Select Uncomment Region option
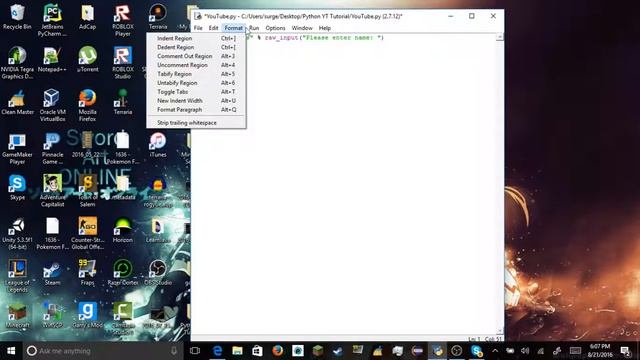The width and height of the screenshot is (640, 360). pyautogui.click(x=196, y=65)
